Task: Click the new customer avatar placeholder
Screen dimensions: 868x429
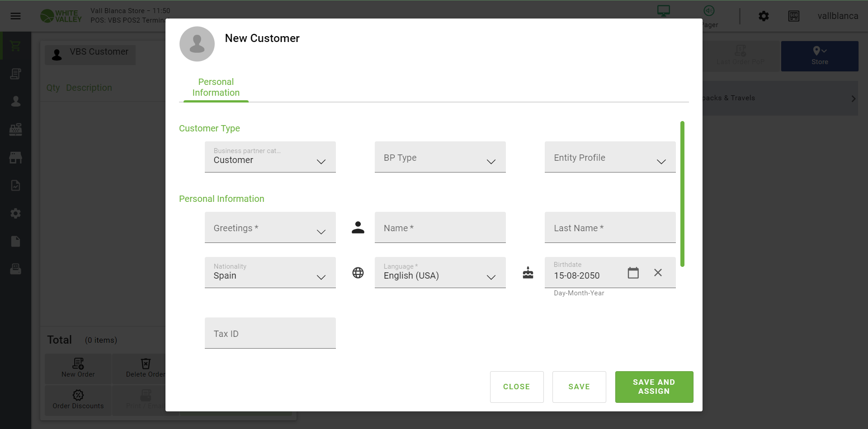Action: click(x=197, y=44)
